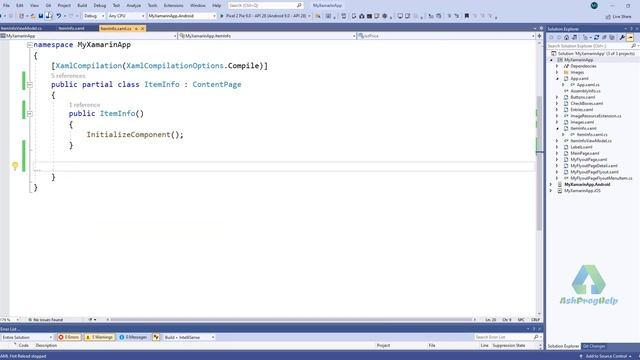The width and height of the screenshot is (640, 360).
Task: Click the Home icon in Solution Explorer
Action: click(567, 38)
